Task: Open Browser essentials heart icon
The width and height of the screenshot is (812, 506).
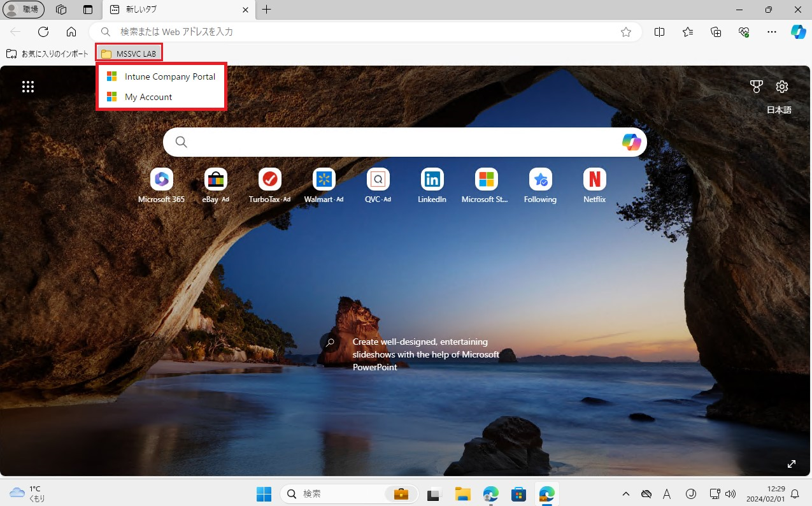Action: coord(744,32)
